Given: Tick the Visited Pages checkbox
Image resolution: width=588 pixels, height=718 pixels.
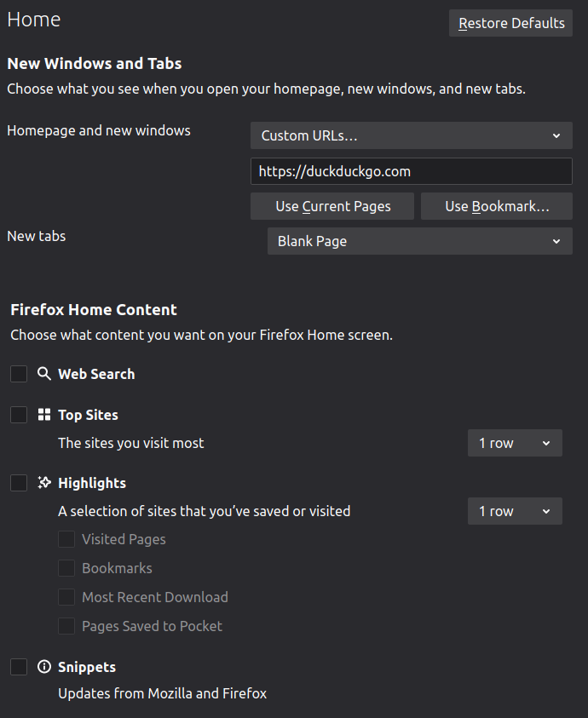Looking at the screenshot, I should pos(66,539).
